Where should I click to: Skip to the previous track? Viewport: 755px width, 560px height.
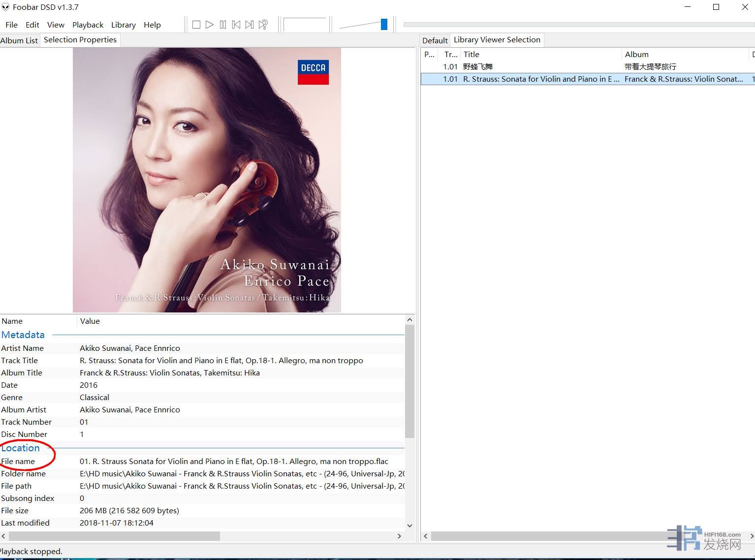pyautogui.click(x=236, y=25)
